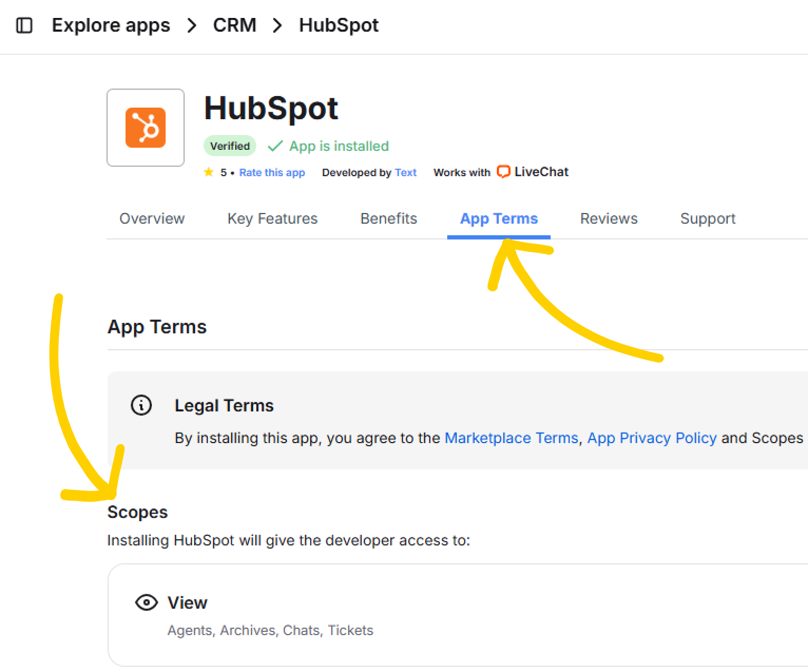The height and width of the screenshot is (672, 808).
Task: Click the rating value 5
Action: click(224, 172)
